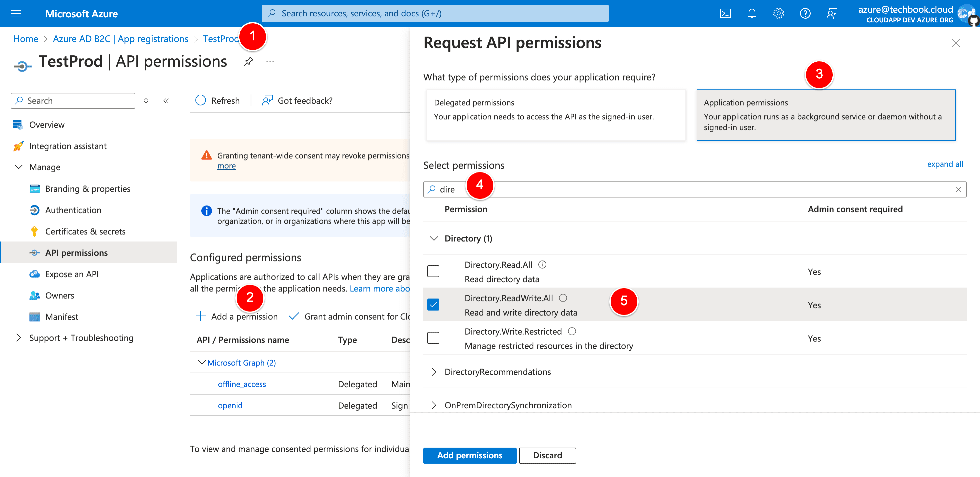Screen dimensions: 980x477
Task: Open the notifications bell
Action: click(752, 14)
